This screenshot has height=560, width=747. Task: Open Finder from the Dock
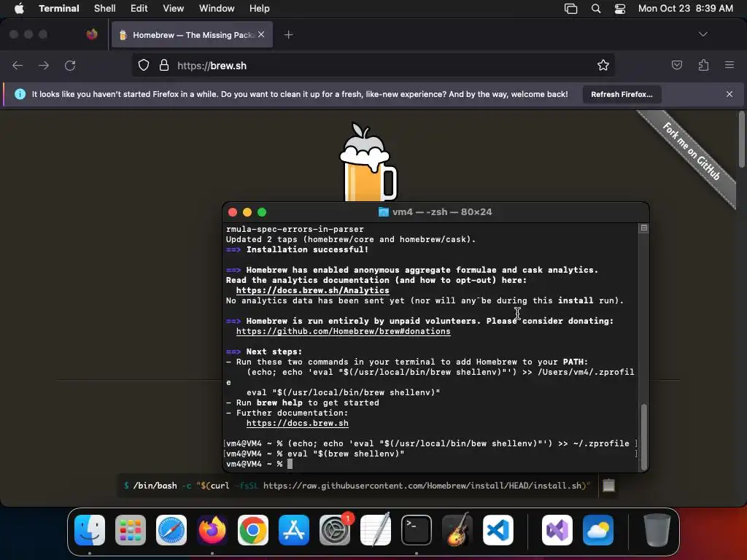[90, 530]
